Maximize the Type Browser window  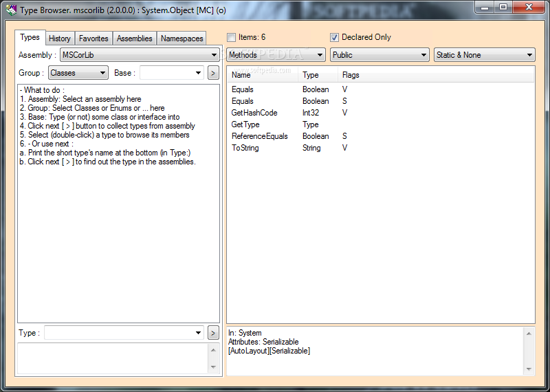(503, 7)
